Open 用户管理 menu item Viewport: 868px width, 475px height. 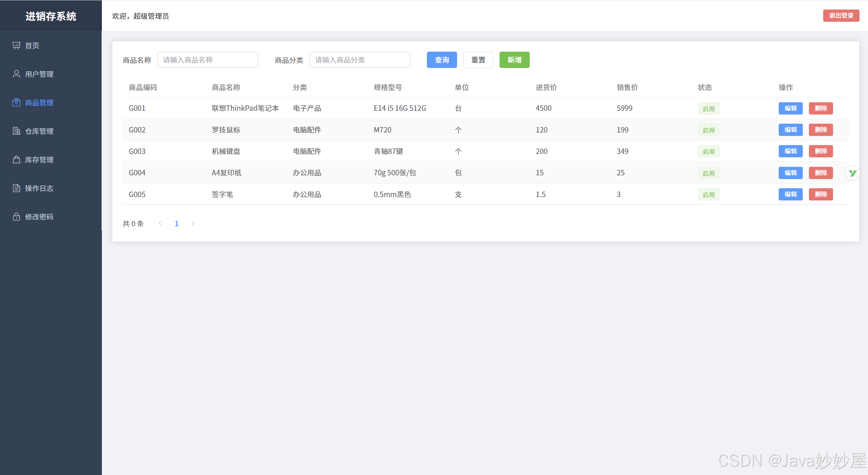pyautogui.click(x=51, y=74)
